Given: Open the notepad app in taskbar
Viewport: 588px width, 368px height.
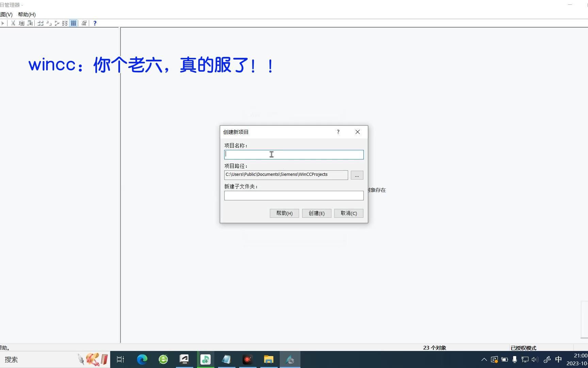Looking at the screenshot, I should click(x=227, y=359).
